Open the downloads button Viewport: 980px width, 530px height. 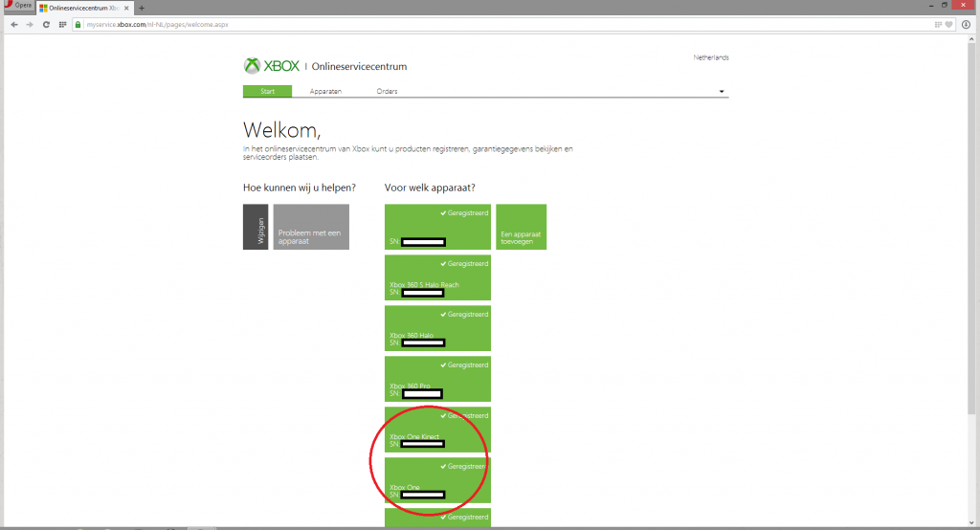pyautogui.click(x=966, y=24)
